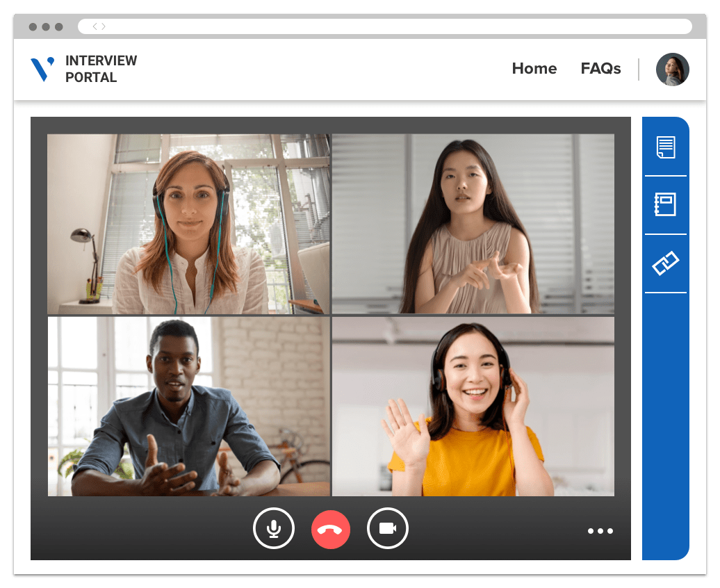Click the Interview Portal logo

[x=42, y=69]
